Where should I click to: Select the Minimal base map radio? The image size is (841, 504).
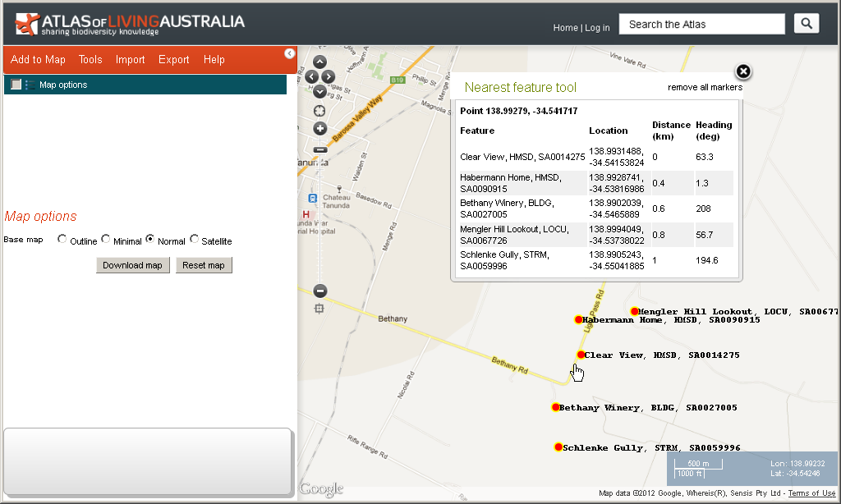pyautogui.click(x=106, y=239)
